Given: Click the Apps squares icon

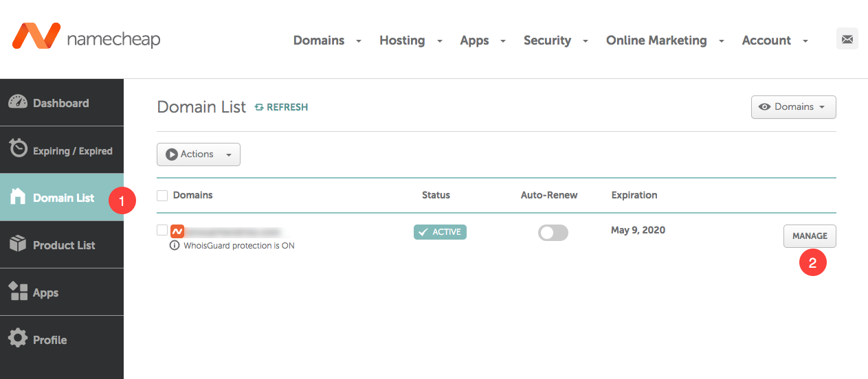Looking at the screenshot, I should (18, 292).
